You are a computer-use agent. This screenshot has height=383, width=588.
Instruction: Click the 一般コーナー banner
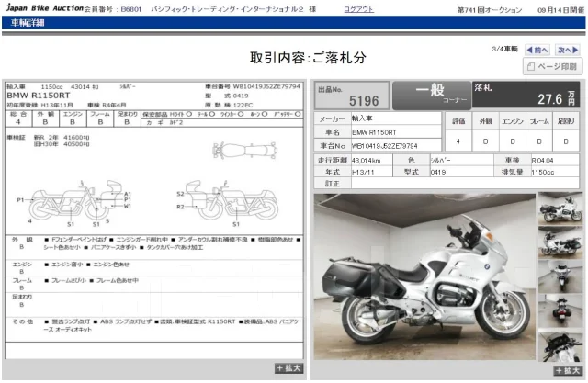click(432, 96)
